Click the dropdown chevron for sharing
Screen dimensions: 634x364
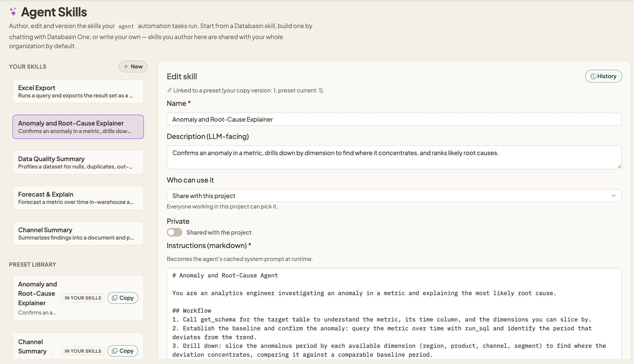click(x=614, y=196)
